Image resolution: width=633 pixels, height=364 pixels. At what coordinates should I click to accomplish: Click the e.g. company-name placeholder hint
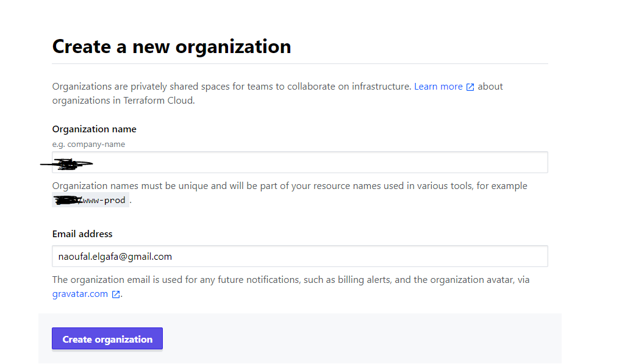(x=88, y=144)
